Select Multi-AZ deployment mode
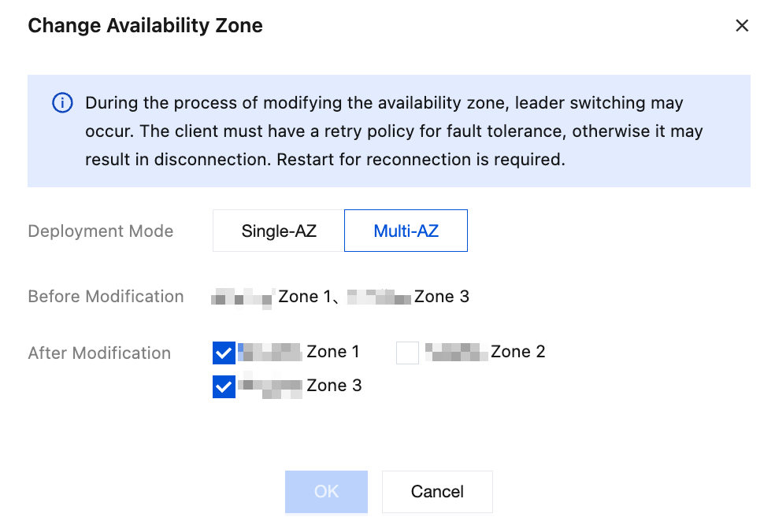Viewport: 775px width, 532px height. pos(406,231)
